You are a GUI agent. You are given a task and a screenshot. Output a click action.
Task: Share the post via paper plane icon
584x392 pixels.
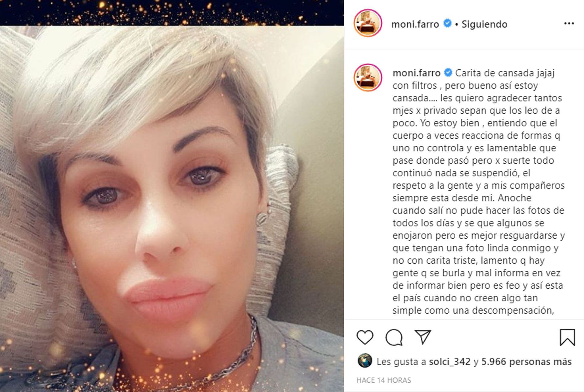pos(423,337)
